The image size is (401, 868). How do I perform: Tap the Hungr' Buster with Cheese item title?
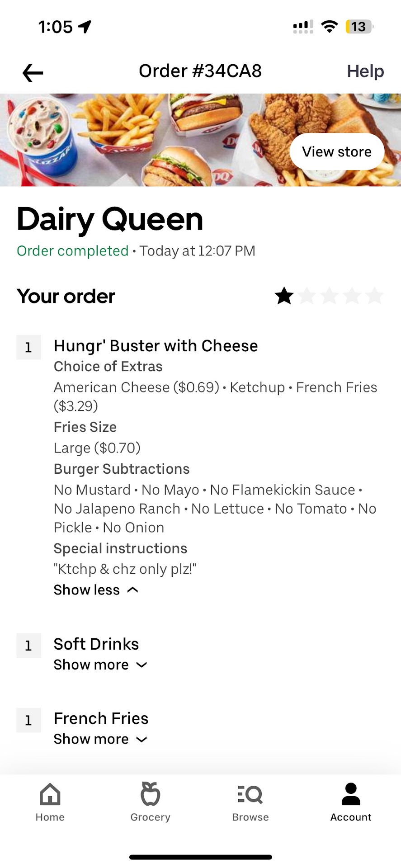pyautogui.click(x=156, y=346)
